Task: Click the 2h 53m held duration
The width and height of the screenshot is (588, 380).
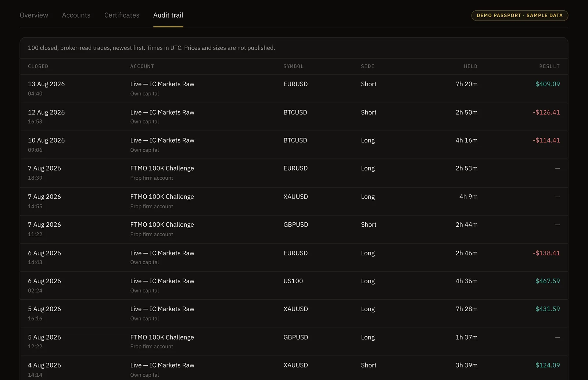Action: [467, 168]
